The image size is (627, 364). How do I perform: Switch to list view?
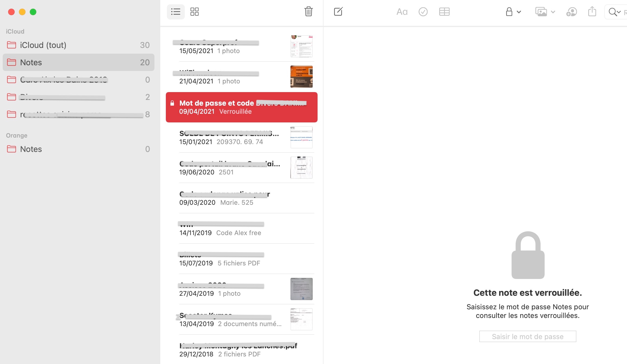(176, 12)
